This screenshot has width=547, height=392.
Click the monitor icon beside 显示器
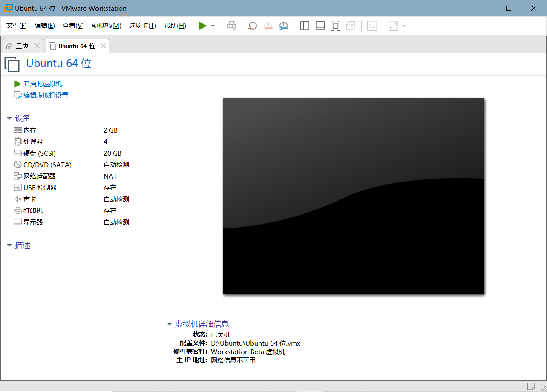[17, 222]
